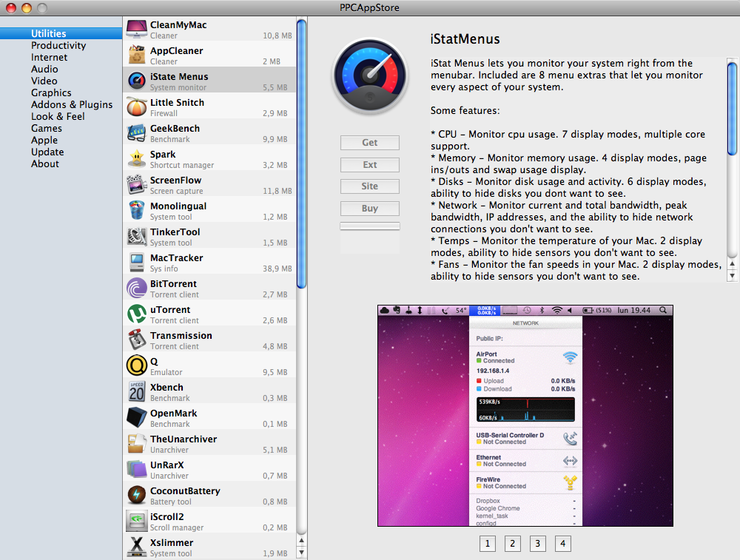Image resolution: width=740 pixels, height=560 pixels.
Task: Select the CoconutBattery Battery tool row
Action: (209, 496)
